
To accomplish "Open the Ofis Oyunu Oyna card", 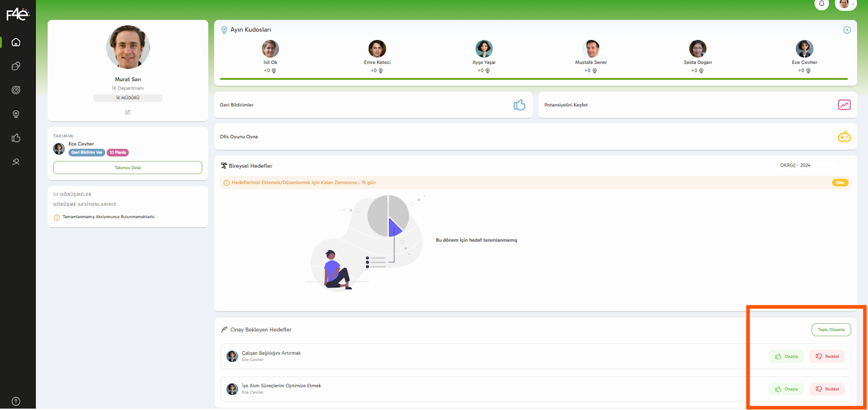I will 535,137.
